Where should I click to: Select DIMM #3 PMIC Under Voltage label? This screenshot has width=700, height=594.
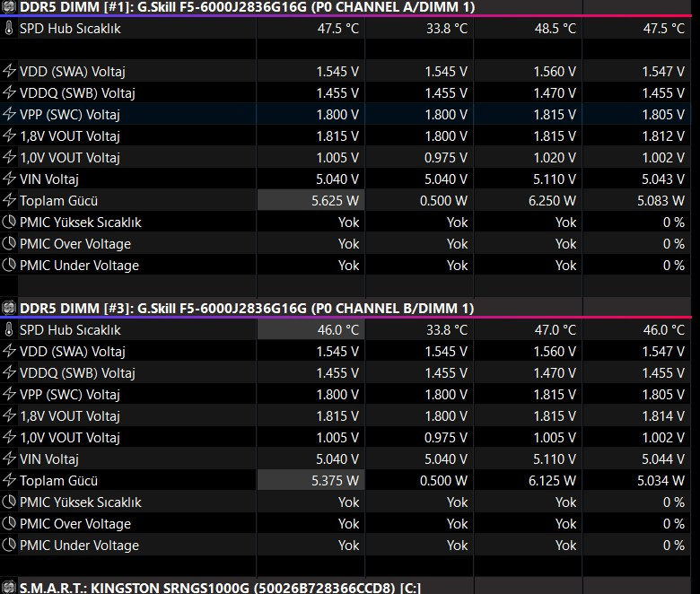[x=79, y=546]
